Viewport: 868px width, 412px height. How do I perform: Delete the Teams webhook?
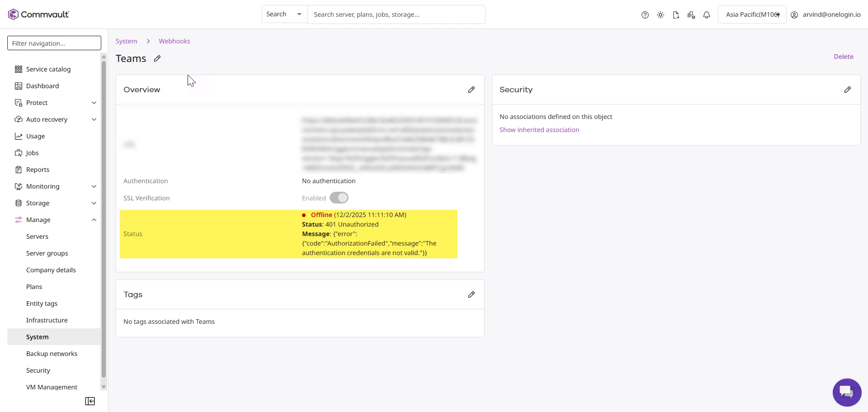tap(844, 57)
